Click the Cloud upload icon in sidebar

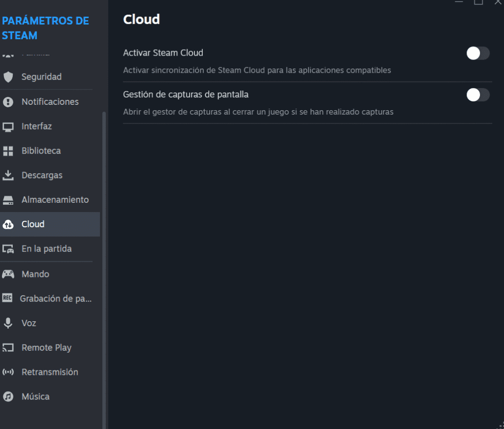[x=8, y=224]
